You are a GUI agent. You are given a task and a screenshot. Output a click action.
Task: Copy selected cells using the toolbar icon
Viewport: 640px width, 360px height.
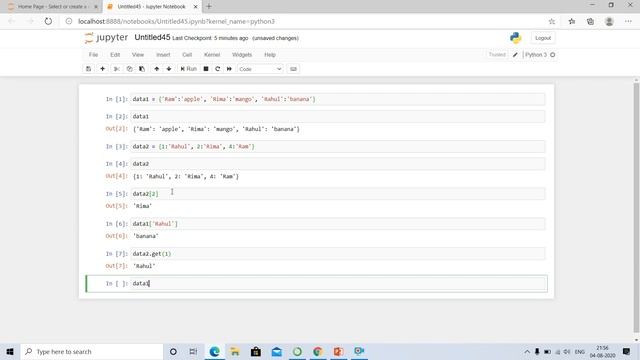point(129,69)
